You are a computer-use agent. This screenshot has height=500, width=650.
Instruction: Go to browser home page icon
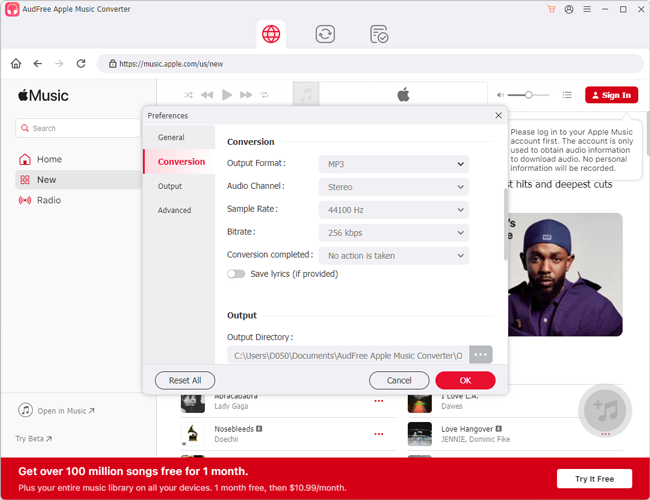pos(16,63)
